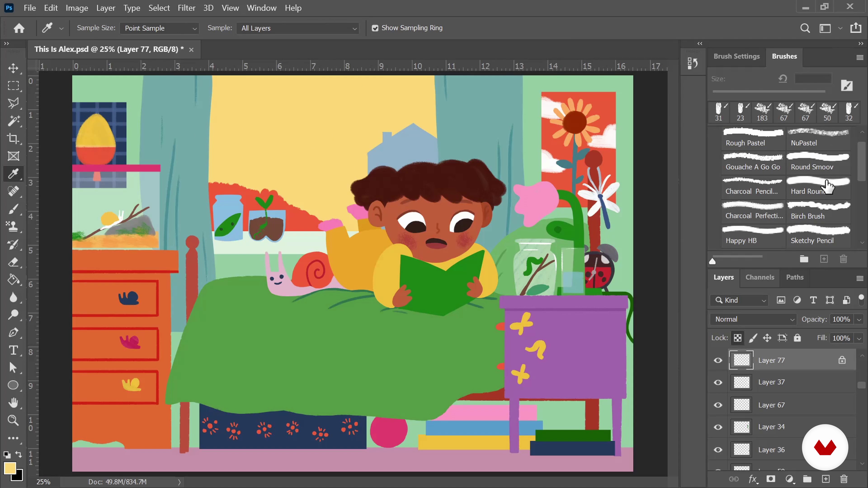
Task: Select the Horizontal Type tool
Action: pos(13,350)
